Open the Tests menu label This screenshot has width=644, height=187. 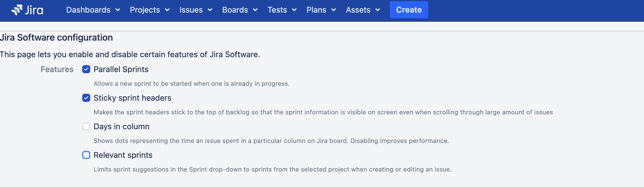coord(277,10)
